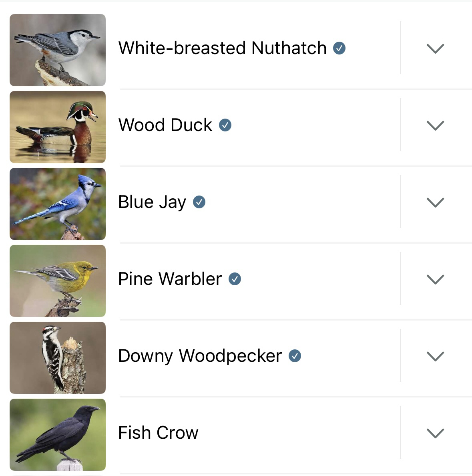Open the White-breasted Nuthatch photo thumbnail
Viewport: 472px width, 476px height.
coord(58,50)
